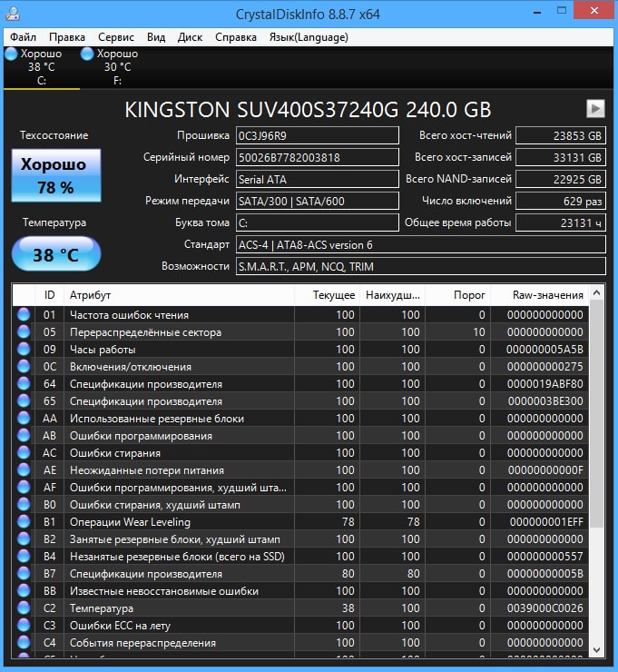
Task: Click status orb for Перераспределённые сектора row
Action: pyautogui.click(x=24, y=331)
